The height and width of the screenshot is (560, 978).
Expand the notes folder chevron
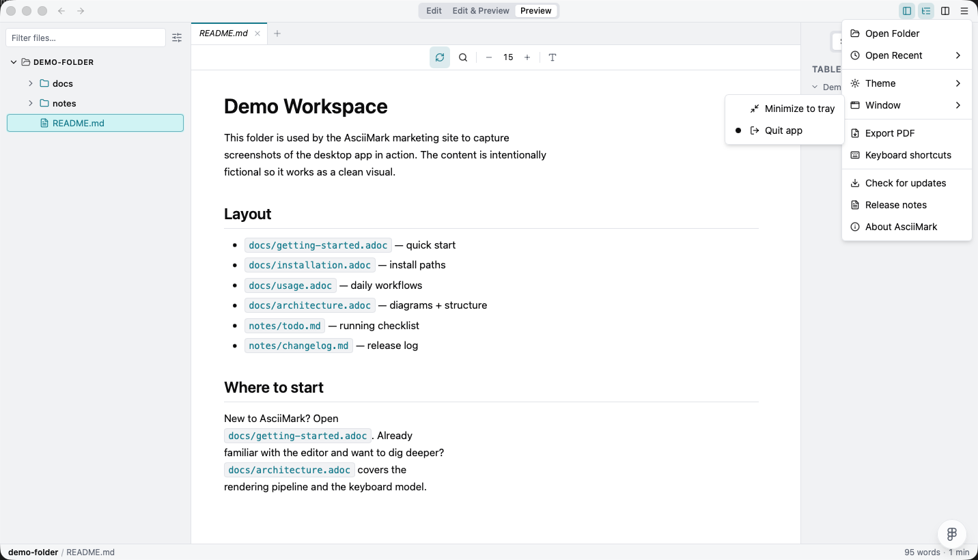point(31,103)
